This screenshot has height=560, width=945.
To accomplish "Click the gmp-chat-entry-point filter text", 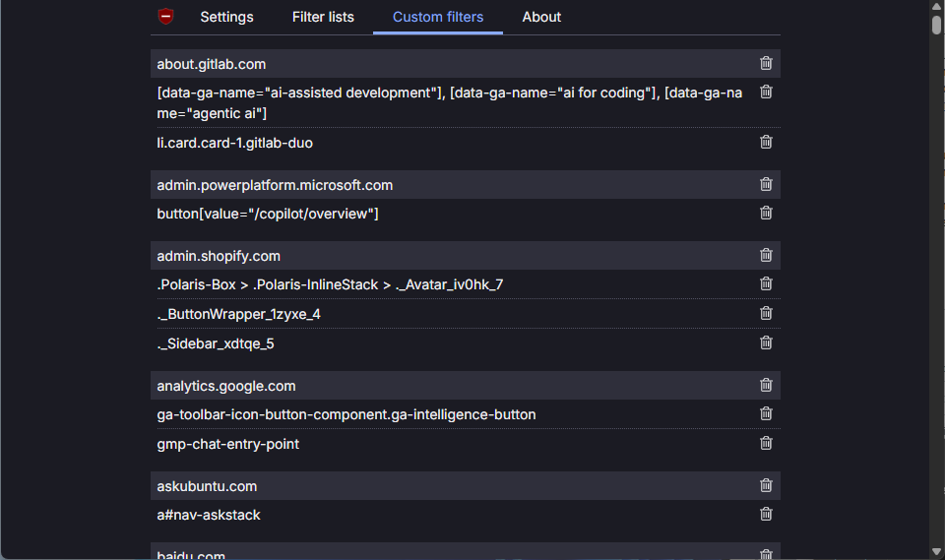I will click(x=228, y=444).
